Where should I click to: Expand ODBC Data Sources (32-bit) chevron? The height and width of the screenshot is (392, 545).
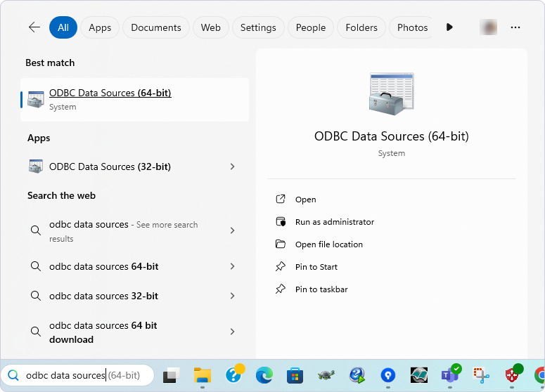point(233,166)
